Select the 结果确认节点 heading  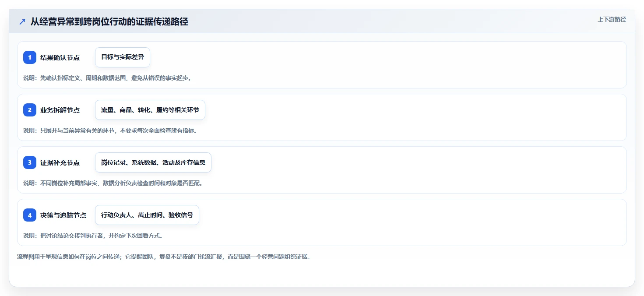tap(60, 57)
